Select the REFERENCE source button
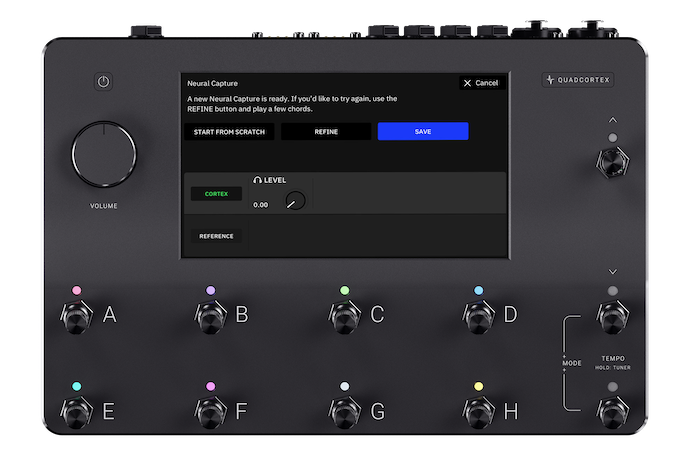Screen dimensions: 700x470 coord(217,236)
